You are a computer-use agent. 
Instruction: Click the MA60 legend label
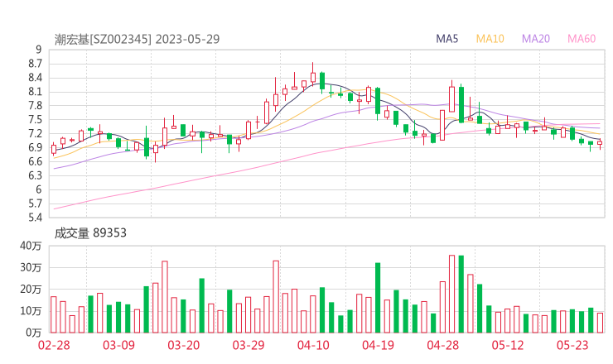pos(582,39)
